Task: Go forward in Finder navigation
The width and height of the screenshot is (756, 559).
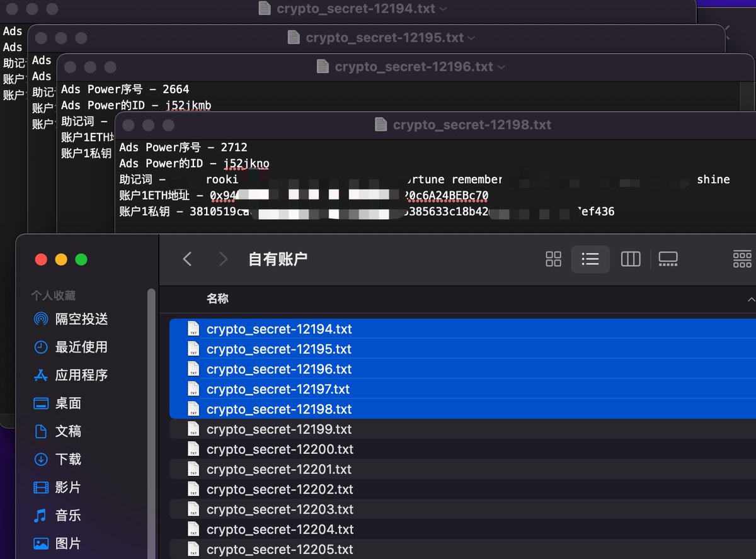Action: [223, 259]
